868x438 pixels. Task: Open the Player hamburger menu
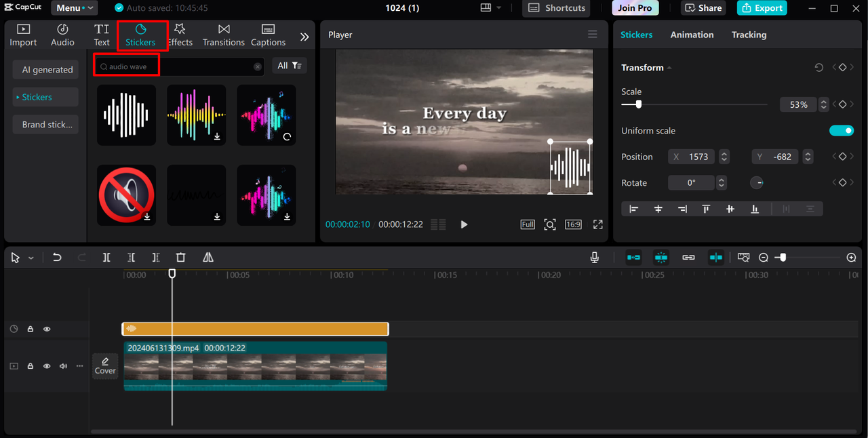[x=593, y=35]
